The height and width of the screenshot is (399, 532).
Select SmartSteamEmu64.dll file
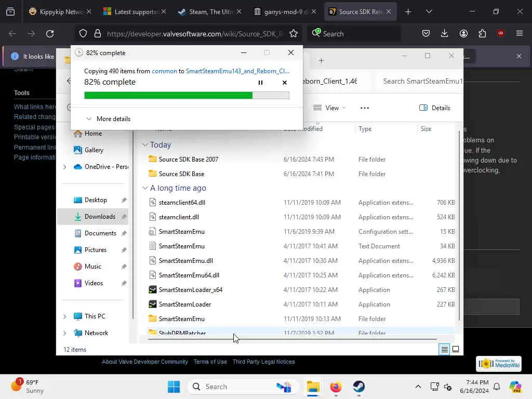coord(189,275)
